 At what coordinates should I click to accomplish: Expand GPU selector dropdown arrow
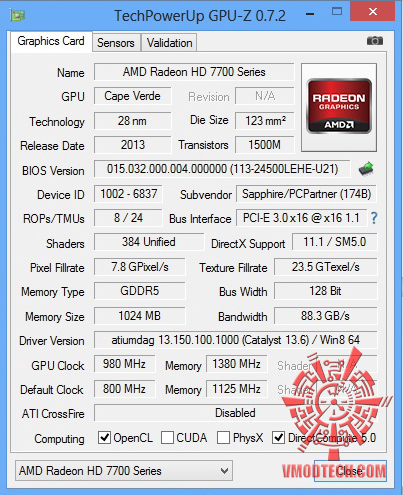(224, 471)
